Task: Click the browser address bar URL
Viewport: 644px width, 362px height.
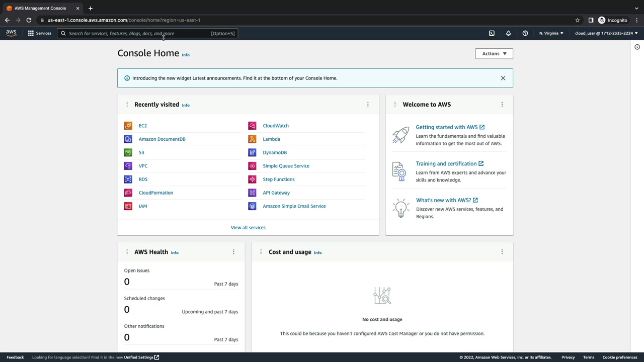Action: [124, 20]
